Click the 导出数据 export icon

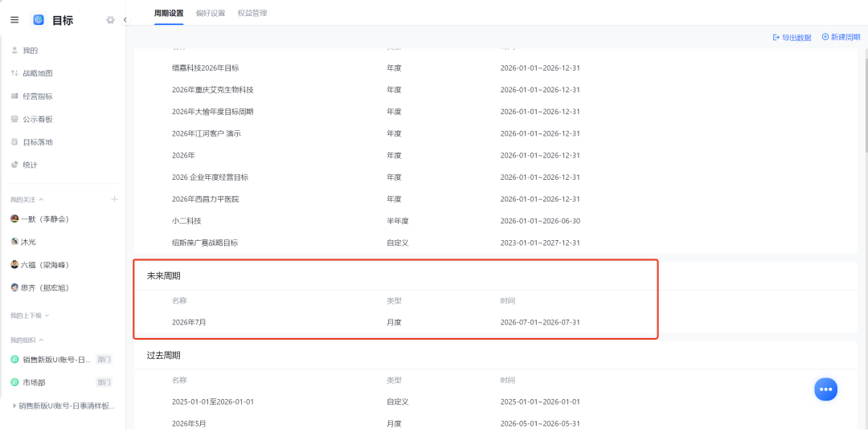[x=776, y=38]
